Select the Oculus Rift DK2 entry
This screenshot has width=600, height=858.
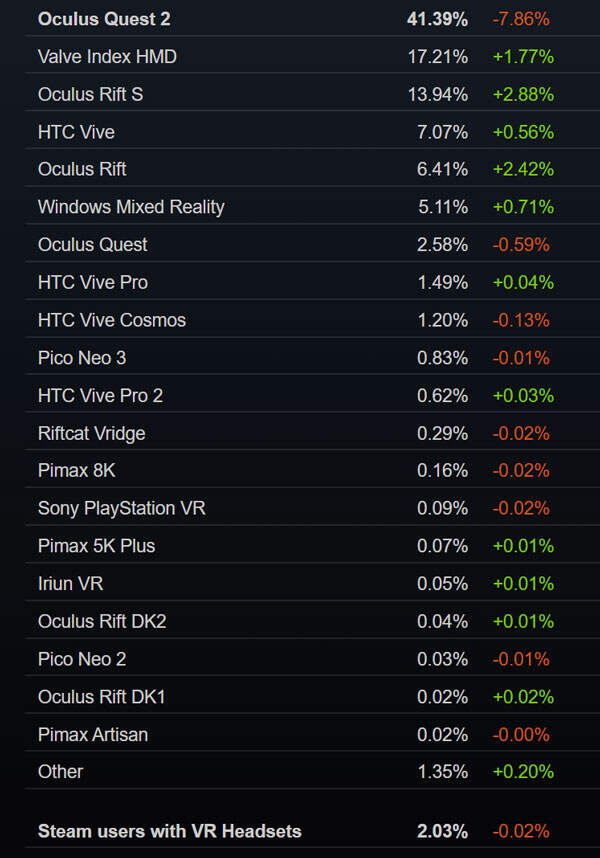point(102,621)
